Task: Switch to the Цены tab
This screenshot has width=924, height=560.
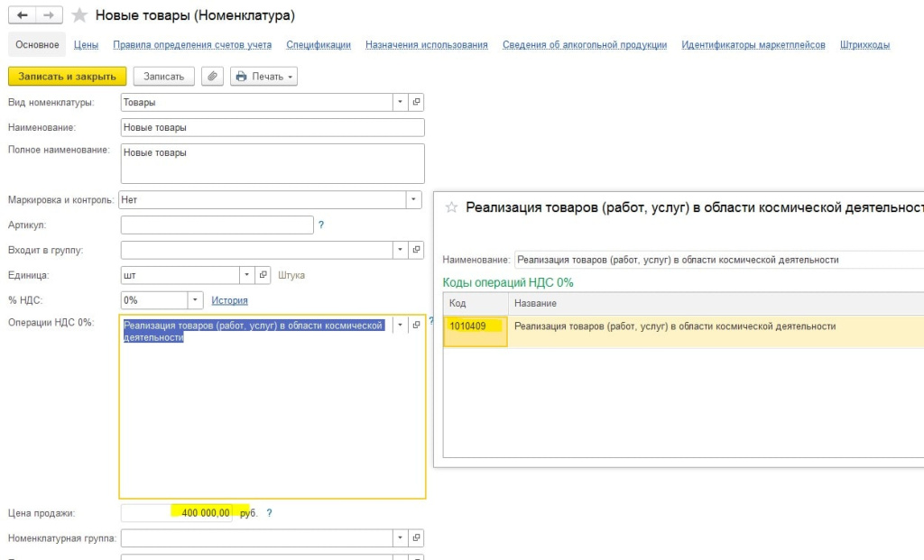Action: click(x=86, y=45)
